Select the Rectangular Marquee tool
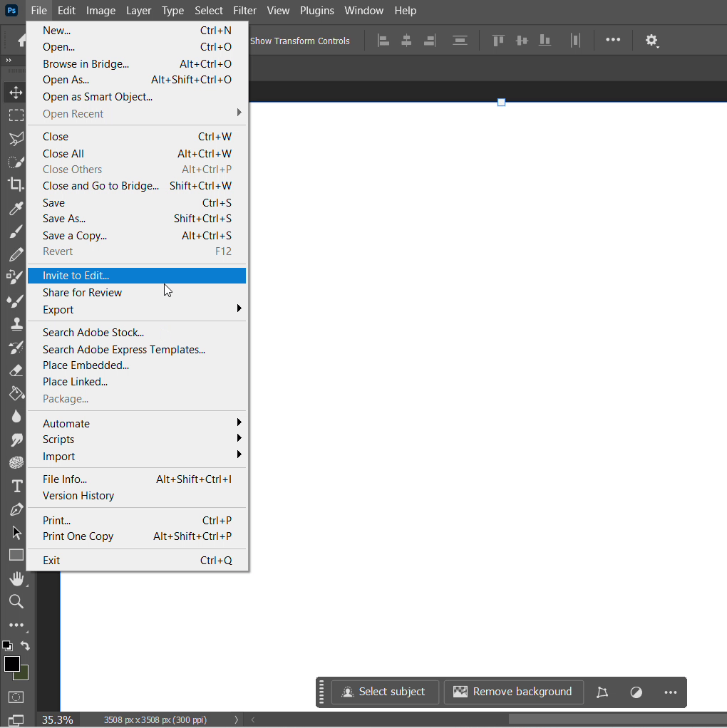Image resolution: width=727 pixels, height=728 pixels. pos(16,115)
